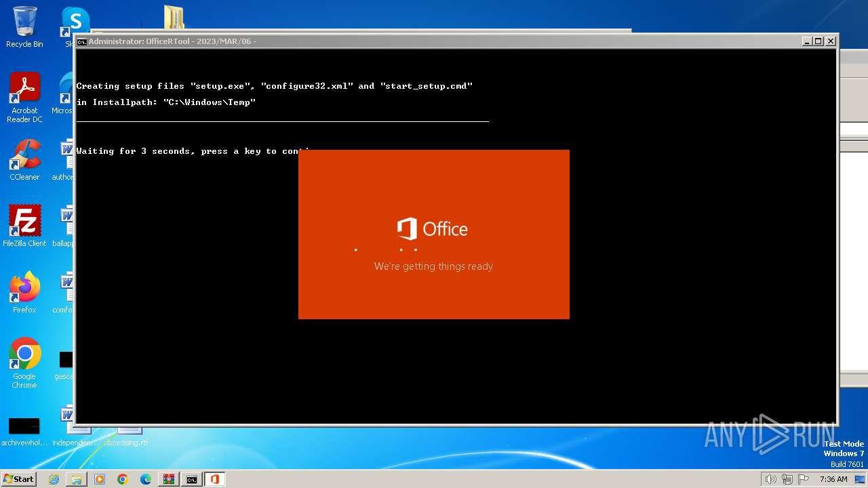Minimize the OfficeRTool console window
This screenshot has height=488, width=868.
tap(807, 41)
